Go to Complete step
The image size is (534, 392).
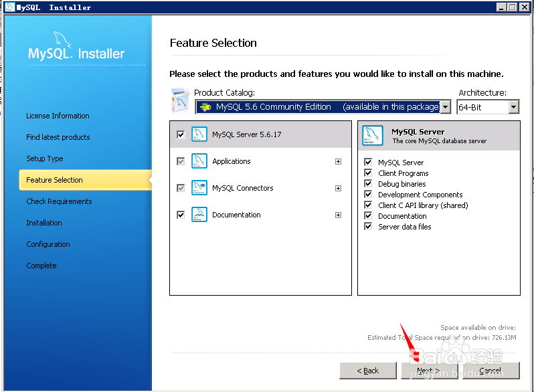point(41,266)
